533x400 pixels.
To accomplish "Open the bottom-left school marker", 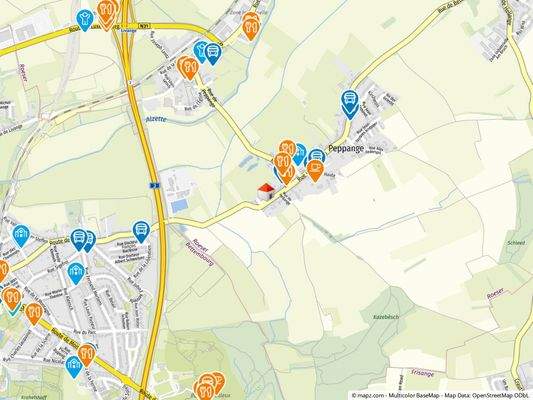I will [x=74, y=367].
